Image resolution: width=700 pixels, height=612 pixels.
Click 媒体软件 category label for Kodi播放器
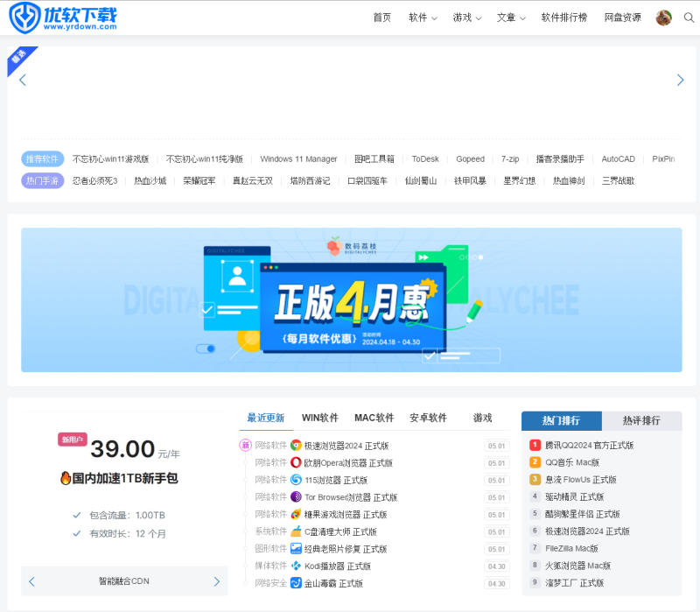pyautogui.click(x=271, y=566)
